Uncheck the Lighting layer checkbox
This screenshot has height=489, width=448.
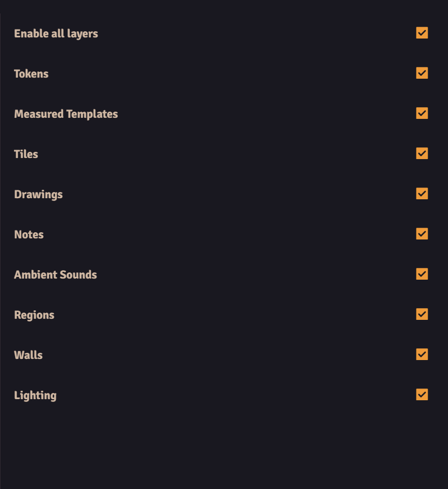coord(422,395)
